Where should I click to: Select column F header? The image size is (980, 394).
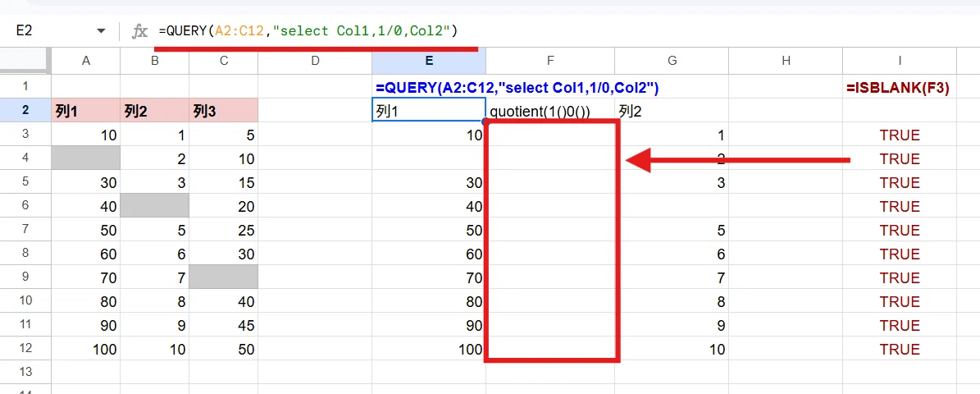point(550,60)
